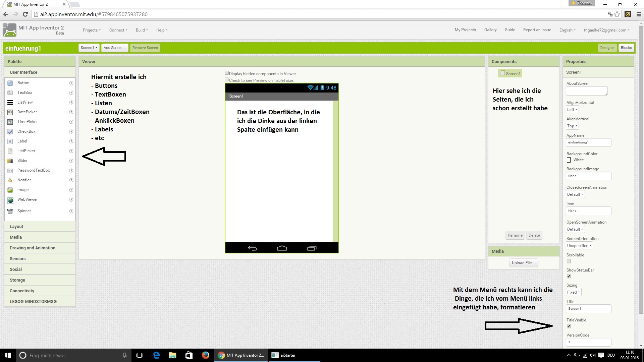Select the PasswordTextBox icon
The image size is (644, 362).
click(10, 170)
